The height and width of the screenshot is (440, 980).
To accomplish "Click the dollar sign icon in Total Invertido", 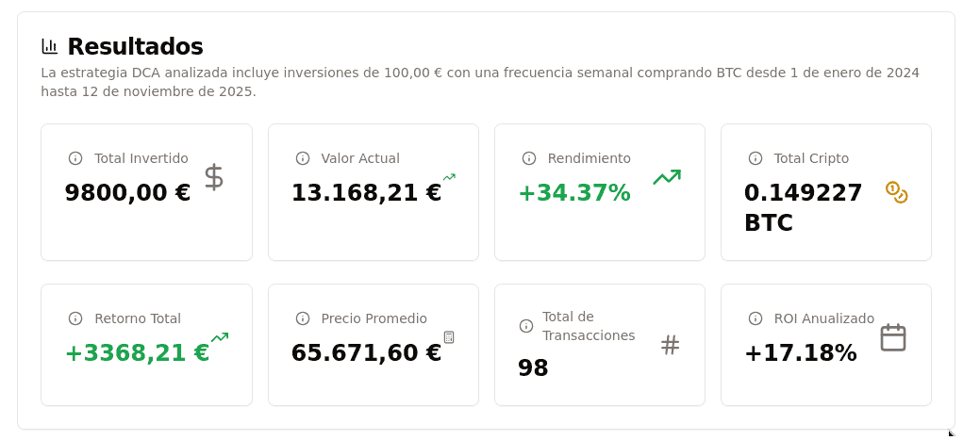I will click(214, 177).
